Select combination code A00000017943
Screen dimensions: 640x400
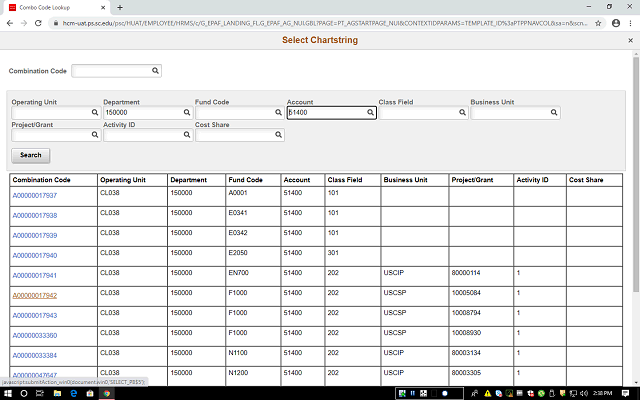pos(35,316)
